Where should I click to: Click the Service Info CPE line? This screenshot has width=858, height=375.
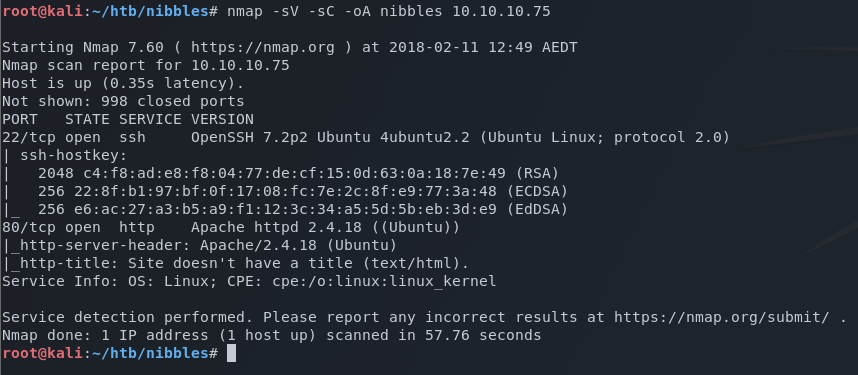(249, 281)
